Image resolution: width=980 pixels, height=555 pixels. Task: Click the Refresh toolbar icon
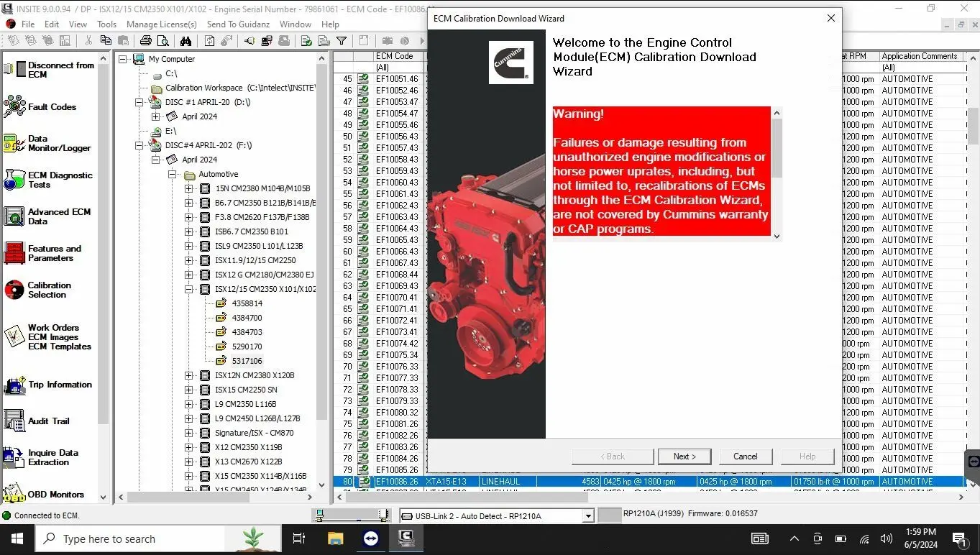tap(209, 41)
